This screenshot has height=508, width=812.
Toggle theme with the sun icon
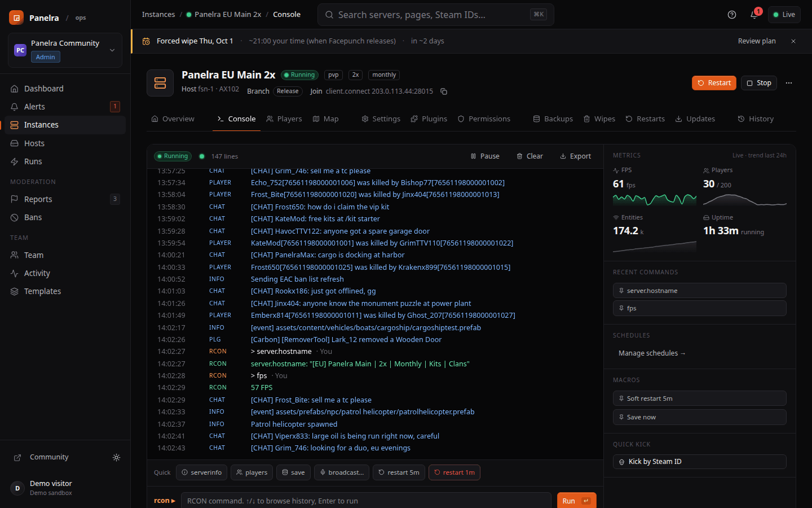116,457
